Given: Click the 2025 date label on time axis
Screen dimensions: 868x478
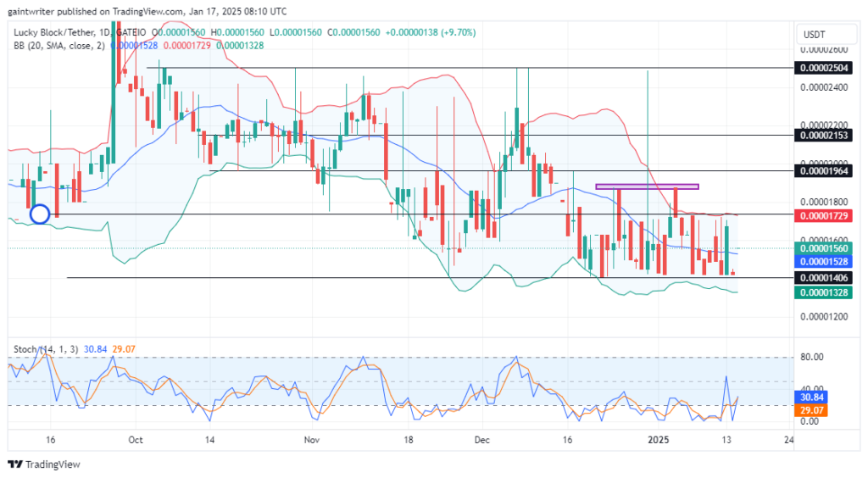Looking at the screenshot, I should coord(659,440).
